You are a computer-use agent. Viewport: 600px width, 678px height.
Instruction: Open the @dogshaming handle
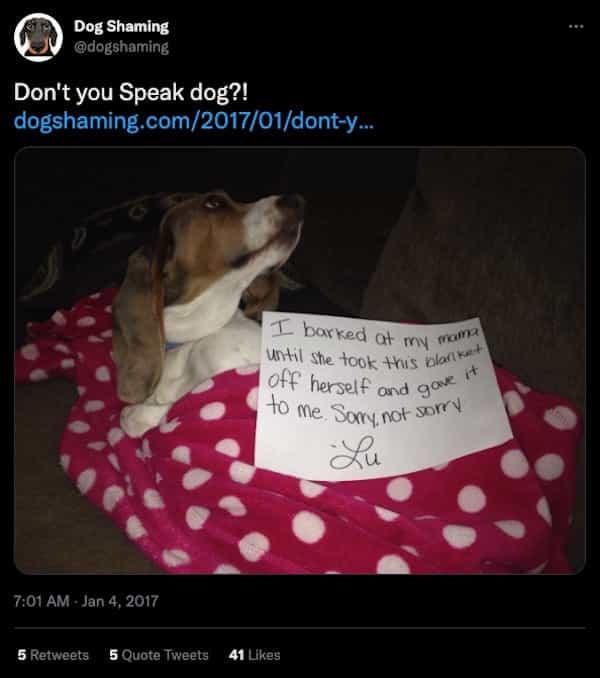121,47
